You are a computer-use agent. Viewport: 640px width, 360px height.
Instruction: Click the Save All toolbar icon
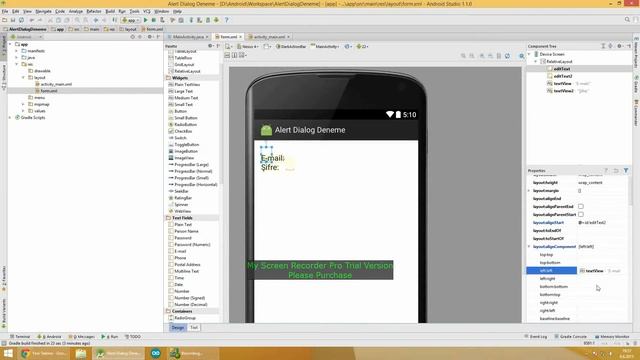pyautogui.click(x=13, y=20)
